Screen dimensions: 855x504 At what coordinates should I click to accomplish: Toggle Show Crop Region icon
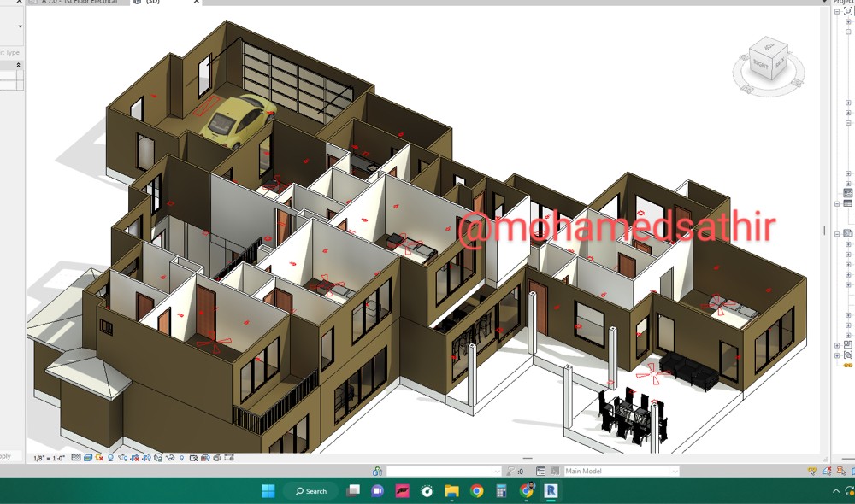click(x=147, y=458)
